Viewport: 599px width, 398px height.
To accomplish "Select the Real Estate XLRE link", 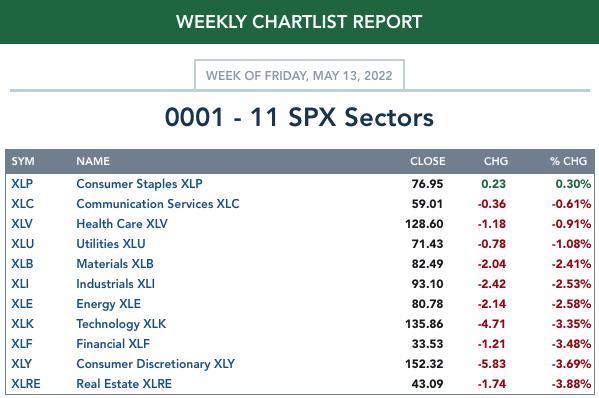I will [x=124, y=383].
